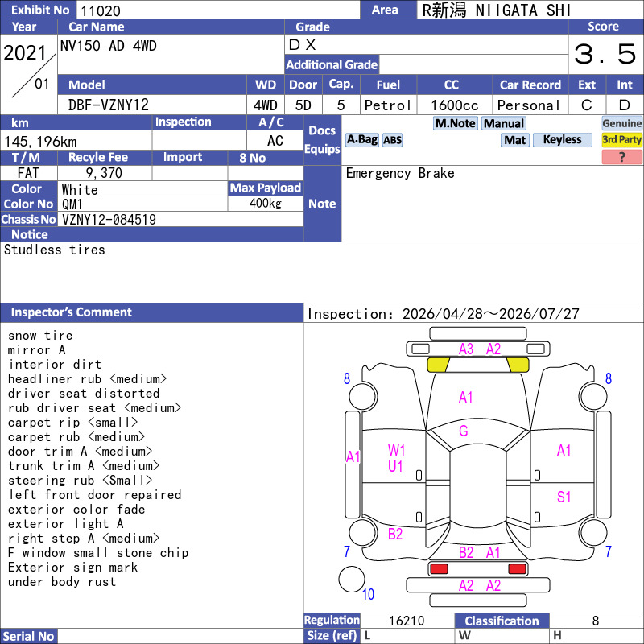The height and width of the screenshot is (644, 644).
Task: Click comment right step A <medium>
Action: 84,538
